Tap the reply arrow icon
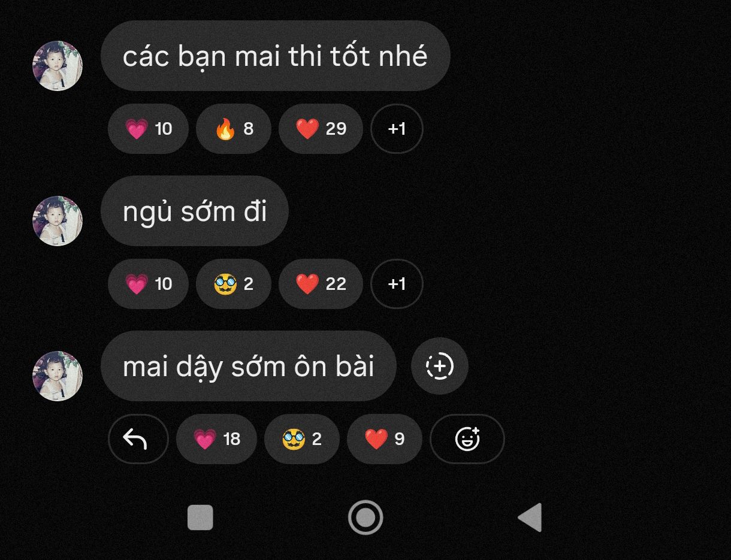This screenshot has width=731, height=560. tap(138, 439)
